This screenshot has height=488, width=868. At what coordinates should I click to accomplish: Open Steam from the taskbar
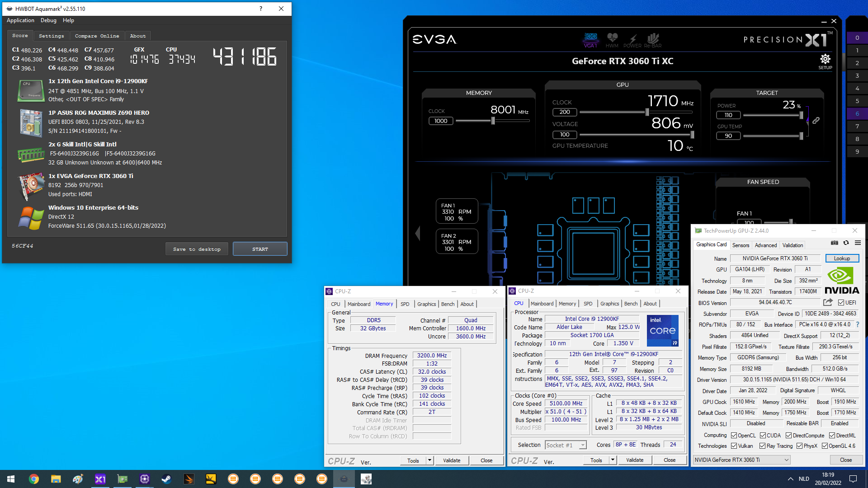(166, 479)
